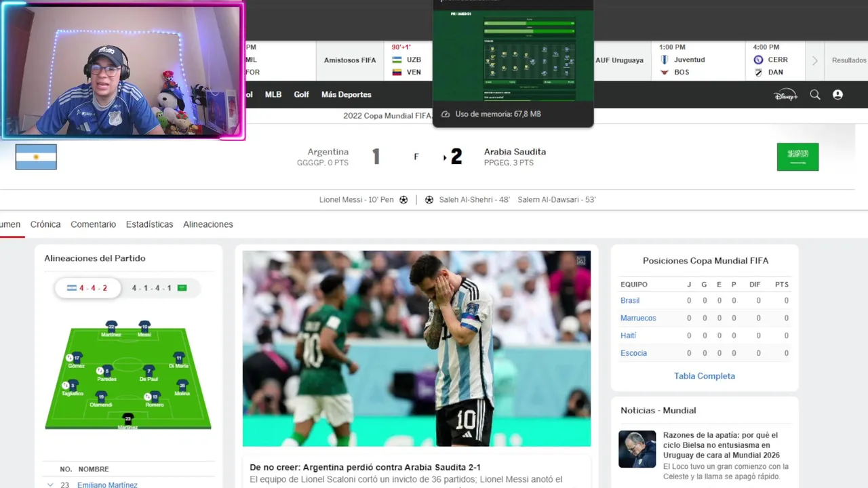
Task: Open UZB vs VEN match in scoreboard
Action: 408,60
